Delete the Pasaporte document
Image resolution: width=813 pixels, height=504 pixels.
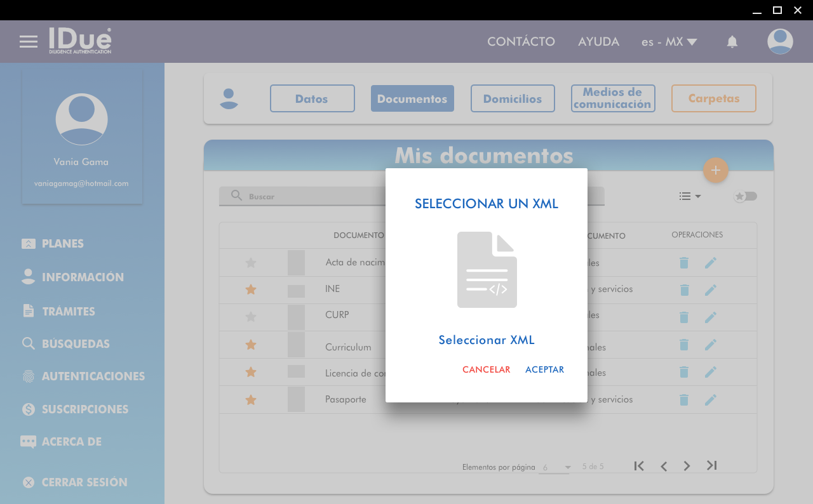click(x=684, y=400)
